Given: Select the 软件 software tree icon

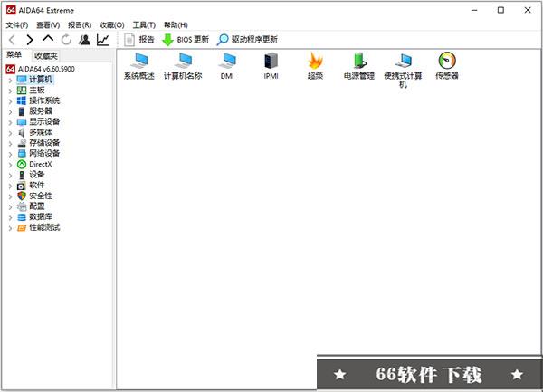Looking at the screenshot, I should [x=22, y=186].
